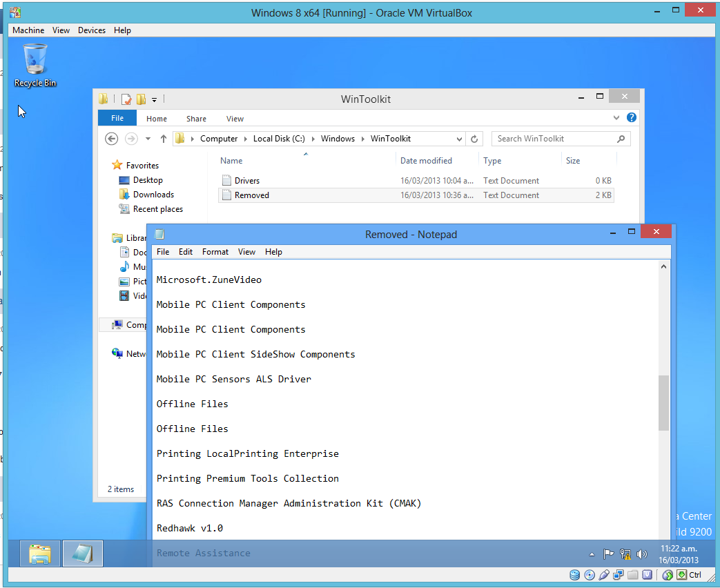Screen dimensions: 720x588
Task: Select Desktop under Favorites
Action: 148,180
